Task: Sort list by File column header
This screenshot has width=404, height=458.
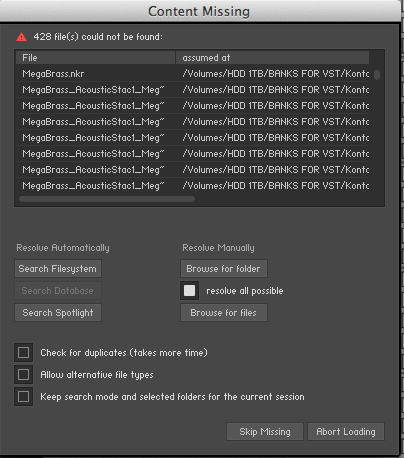Action: point(95,58)
